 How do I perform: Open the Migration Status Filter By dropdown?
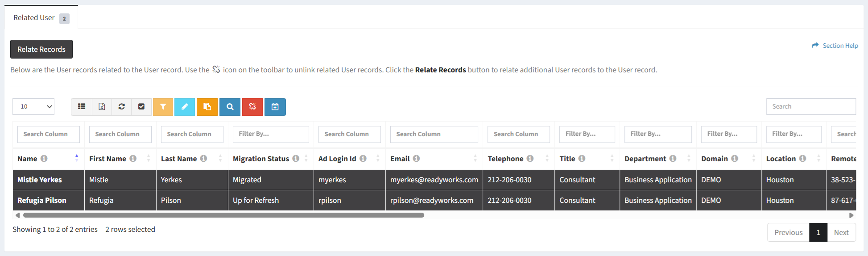(x=271, y=134)
